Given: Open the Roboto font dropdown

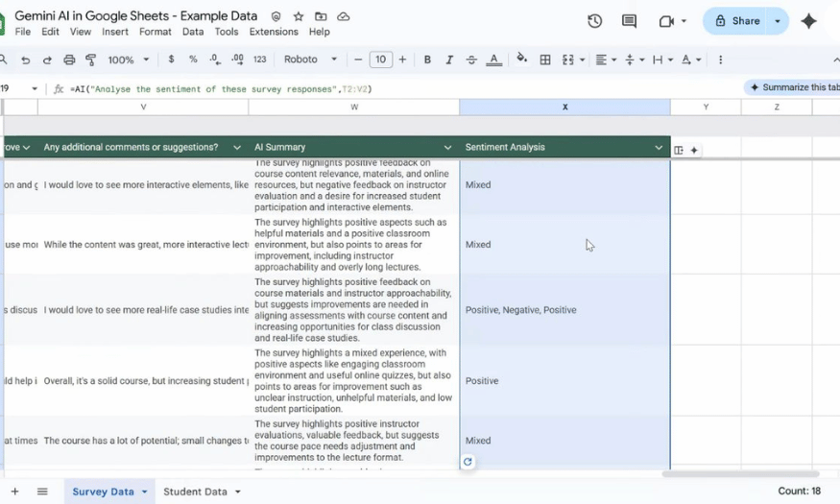Looking at the screenshot, I should click(x=310, y=60).
